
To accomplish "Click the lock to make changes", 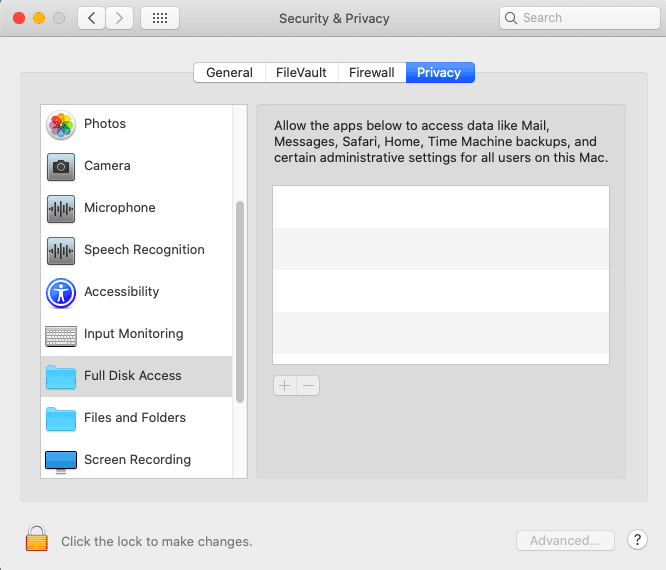I will pyautogui.click(x=37, y=540).
